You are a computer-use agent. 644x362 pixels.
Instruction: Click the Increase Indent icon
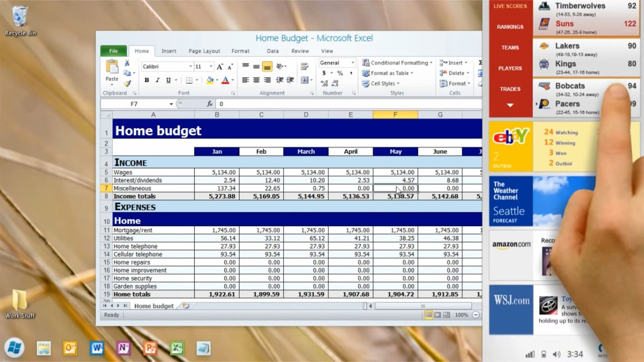point(290,80)
